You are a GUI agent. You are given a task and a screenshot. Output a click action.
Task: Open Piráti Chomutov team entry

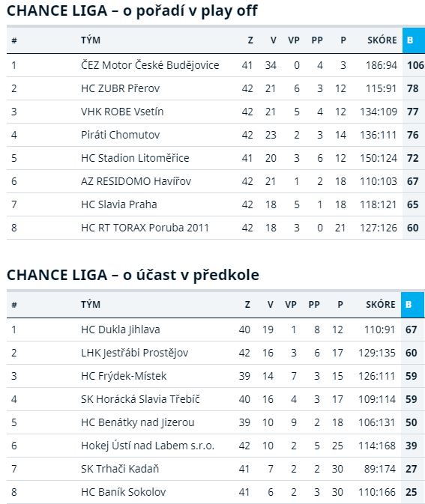(x=121, y=135)
